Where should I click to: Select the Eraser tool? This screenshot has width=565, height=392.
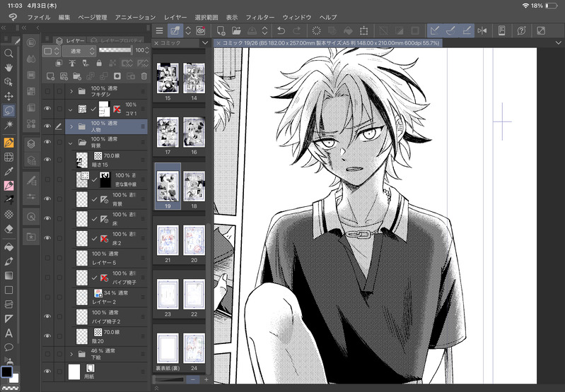pyautogui.click(x=8, y=229)
